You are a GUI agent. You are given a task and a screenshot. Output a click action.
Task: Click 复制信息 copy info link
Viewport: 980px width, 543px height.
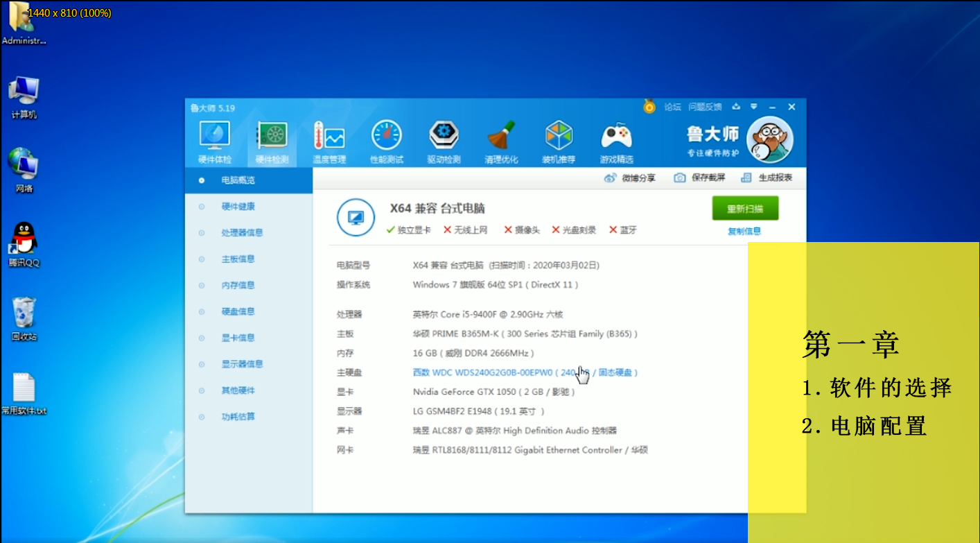click(744, 232)
